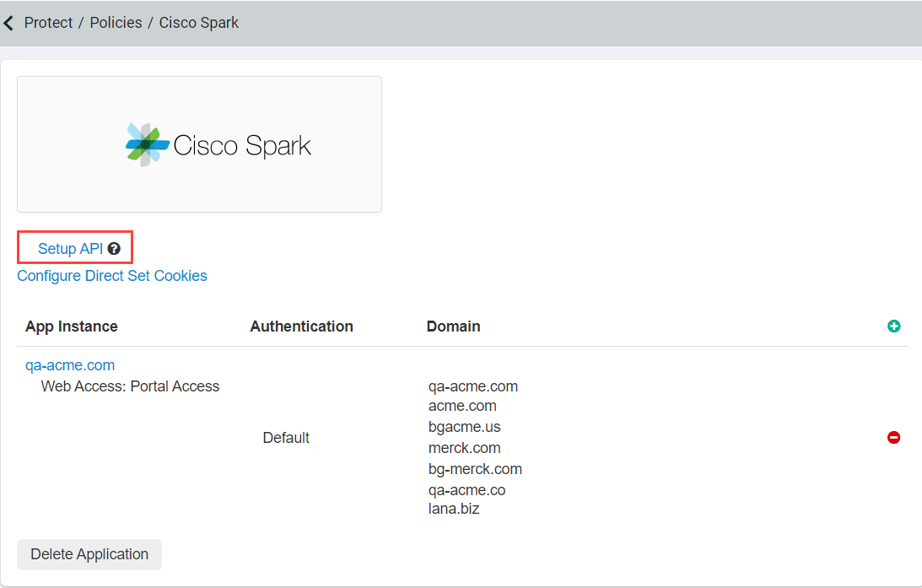Open the Setup API link

tap(71, 249)
